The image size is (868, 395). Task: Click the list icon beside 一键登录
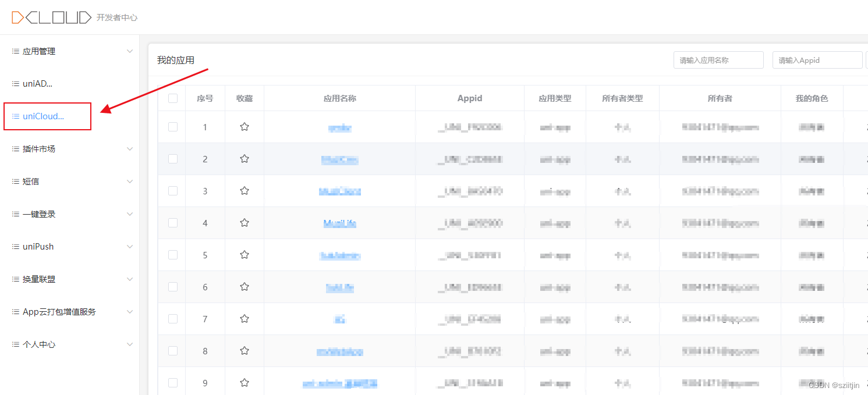[x=16, y=214]
